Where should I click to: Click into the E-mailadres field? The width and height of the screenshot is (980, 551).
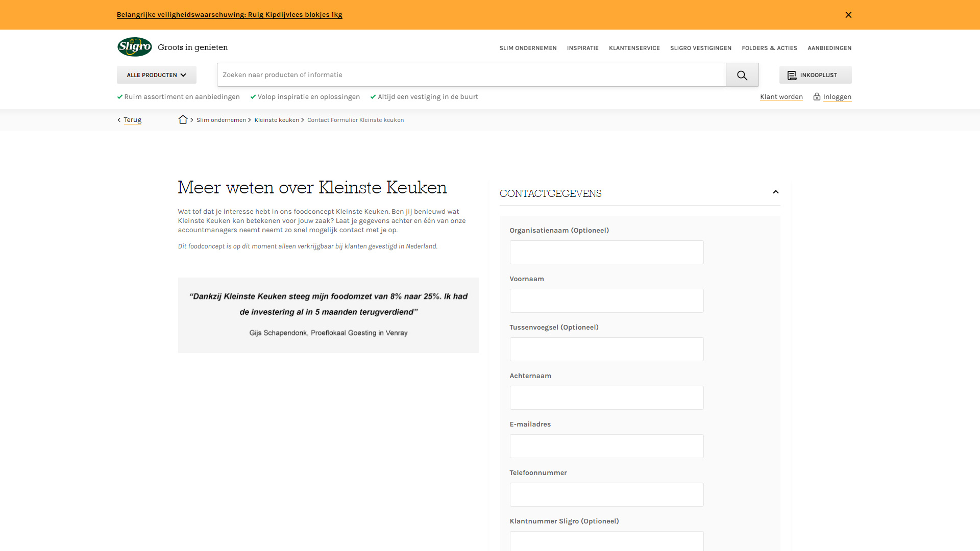(606, 446)
